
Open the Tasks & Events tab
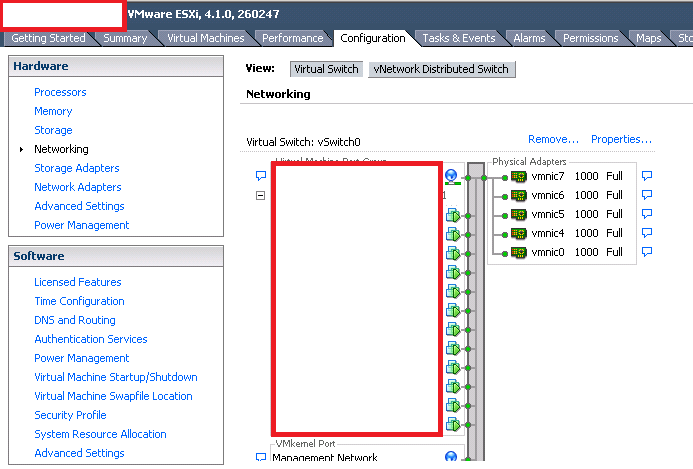[459, 38]
